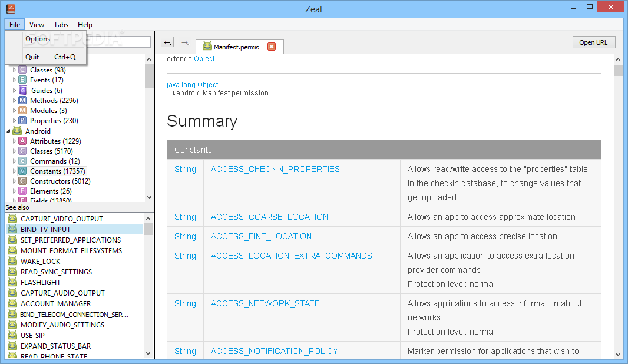628x364 pixels.
Task: Open the ACCESS_COARSE_LOCATION link
Action: click(x=269, y=217)
